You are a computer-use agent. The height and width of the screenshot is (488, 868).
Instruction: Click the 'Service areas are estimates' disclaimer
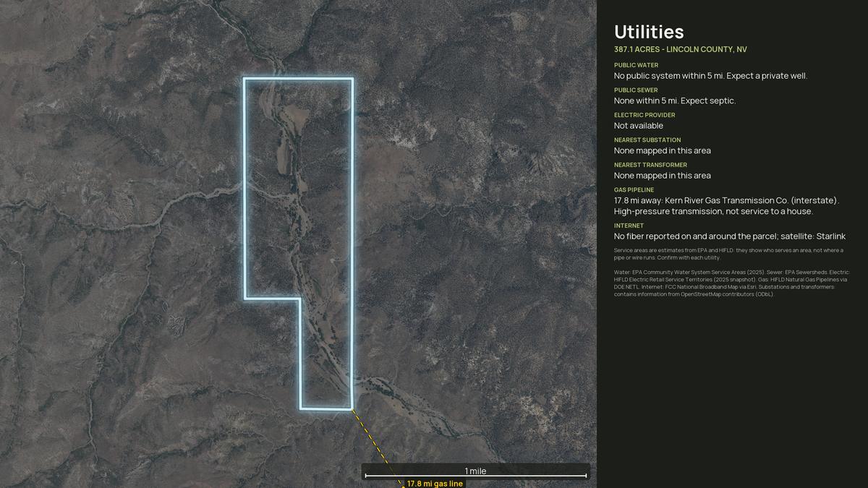pyautogui.click(x=728, y=254)
